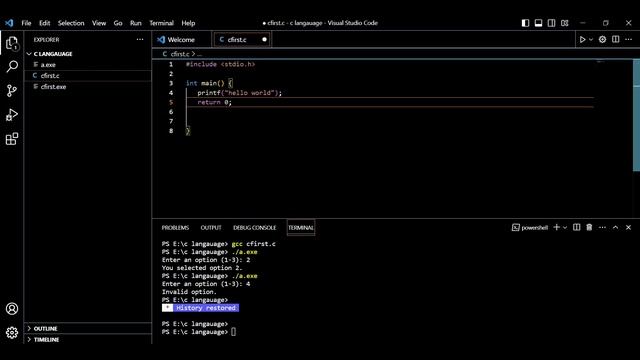
Task: Open terminal panel More Actions ellipsis
Action: [602, 227]
